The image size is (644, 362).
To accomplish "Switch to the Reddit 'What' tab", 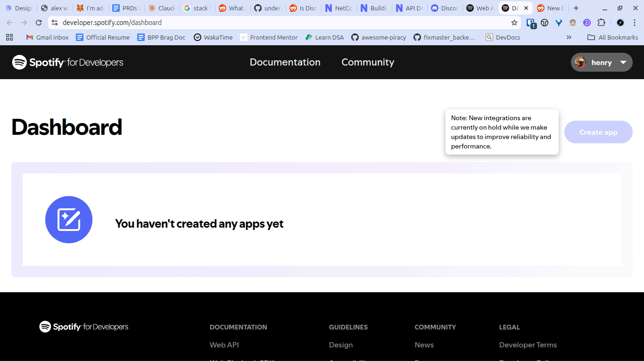I will [x=233, y=8].
